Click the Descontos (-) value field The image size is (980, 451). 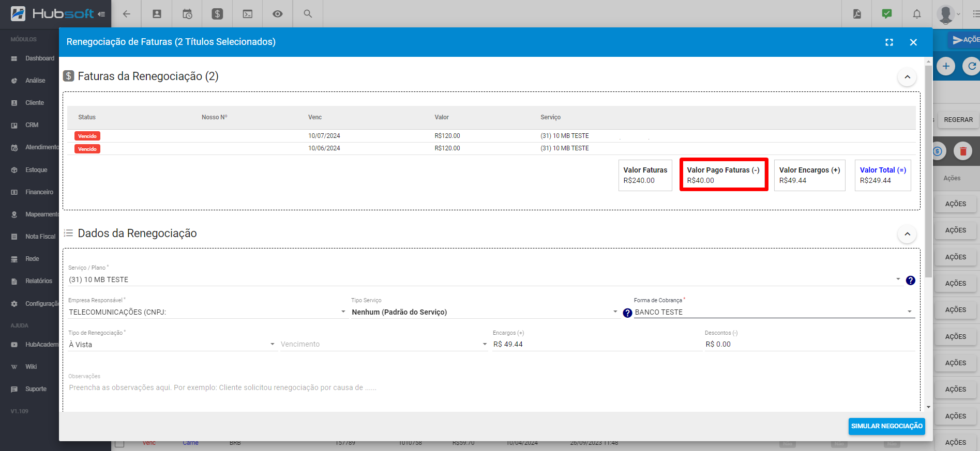[810, 345]
